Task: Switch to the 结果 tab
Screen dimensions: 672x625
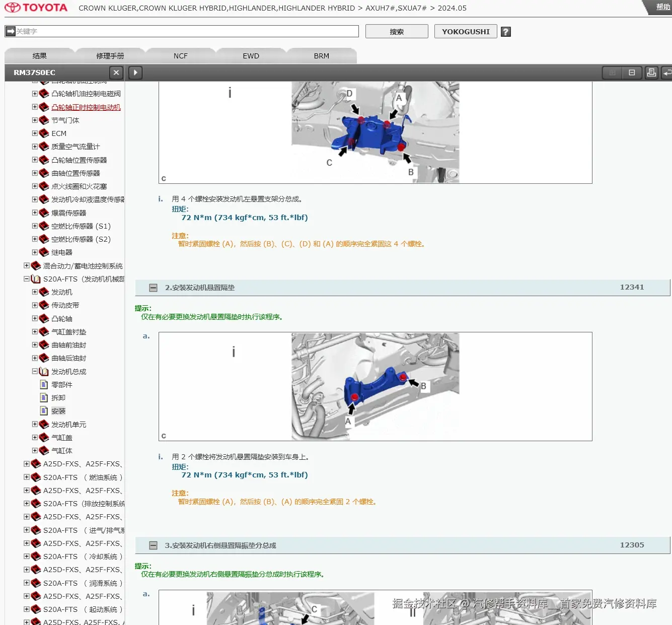Action: 40,56
